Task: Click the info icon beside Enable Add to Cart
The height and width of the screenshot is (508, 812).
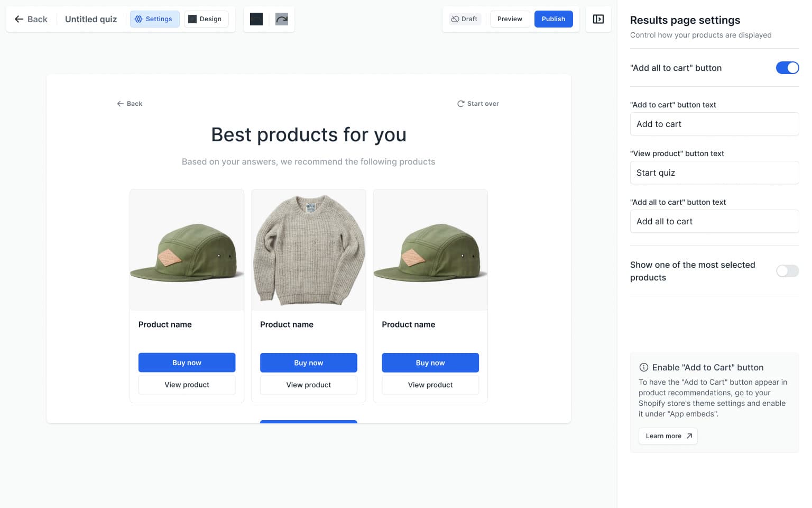Action: pyautogui.click(x=644, y=367)
